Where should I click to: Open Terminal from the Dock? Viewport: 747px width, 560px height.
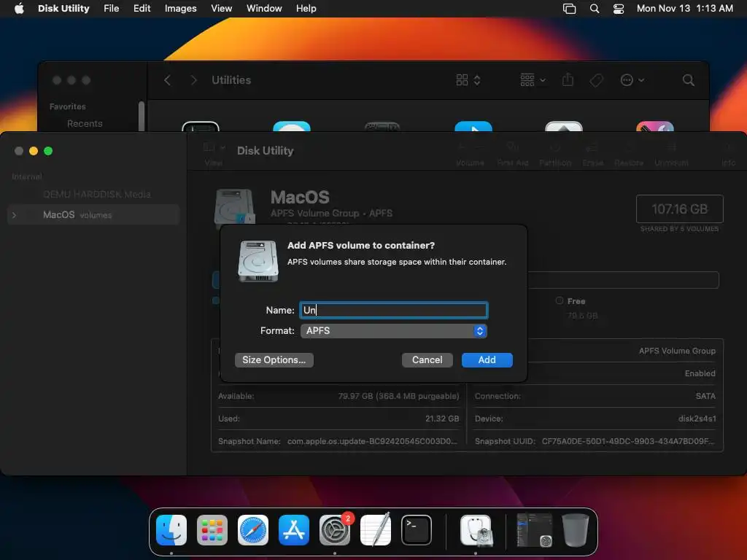click(417, 529)
